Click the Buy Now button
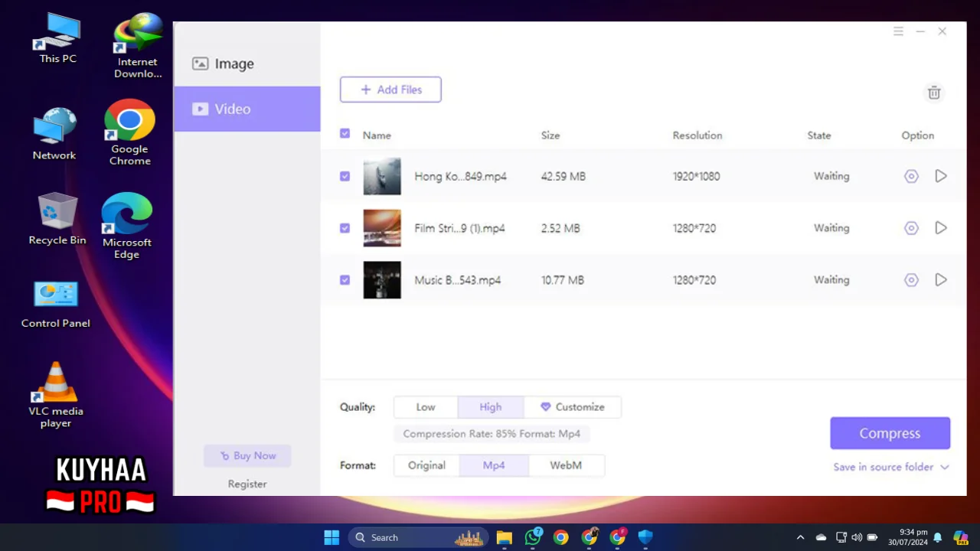Image resolution: width=980 pixels, height=551 pixels. [x=247, y=455]
